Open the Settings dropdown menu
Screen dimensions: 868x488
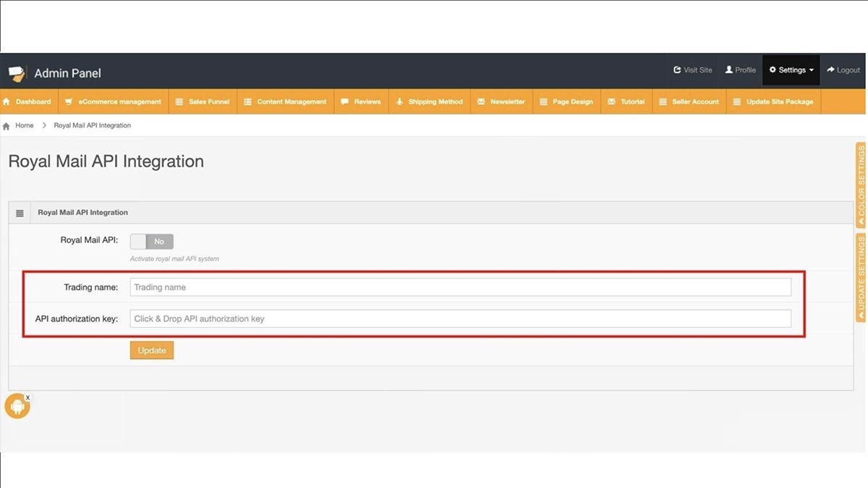pyautogui.click(x=790, y=70)
